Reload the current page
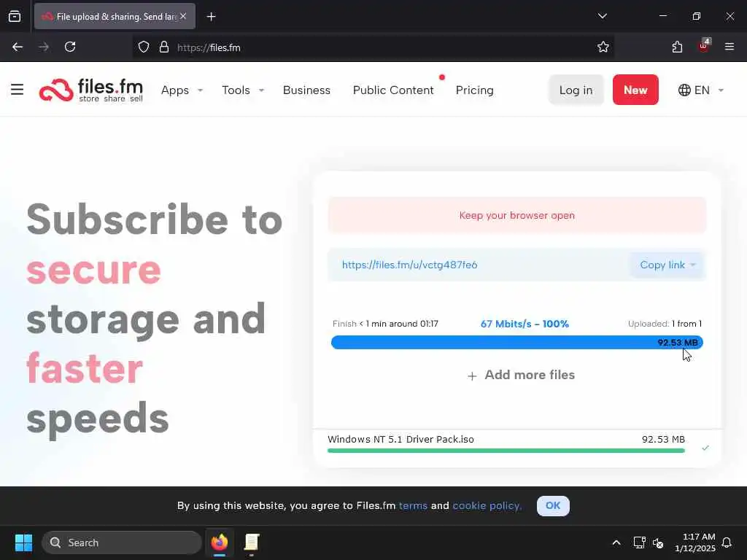The width and height of the screenshot is (747, 560). (x=70, y=47)
